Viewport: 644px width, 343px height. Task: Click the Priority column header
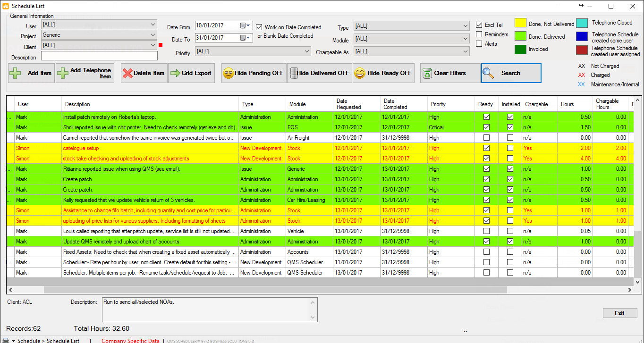pos(451,104)
